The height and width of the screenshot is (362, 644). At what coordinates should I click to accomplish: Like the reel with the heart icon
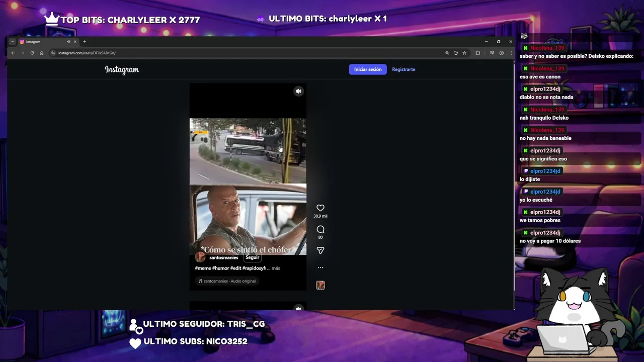[320, 208]
